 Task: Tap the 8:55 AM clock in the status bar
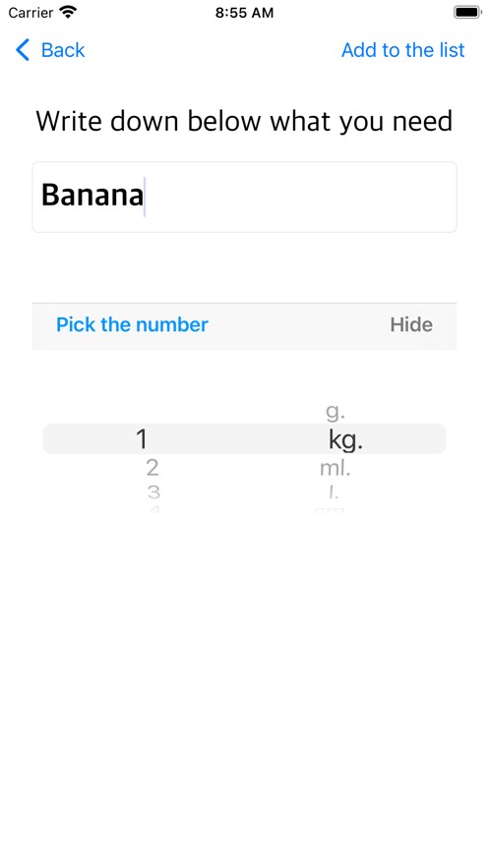pos(244,13)
